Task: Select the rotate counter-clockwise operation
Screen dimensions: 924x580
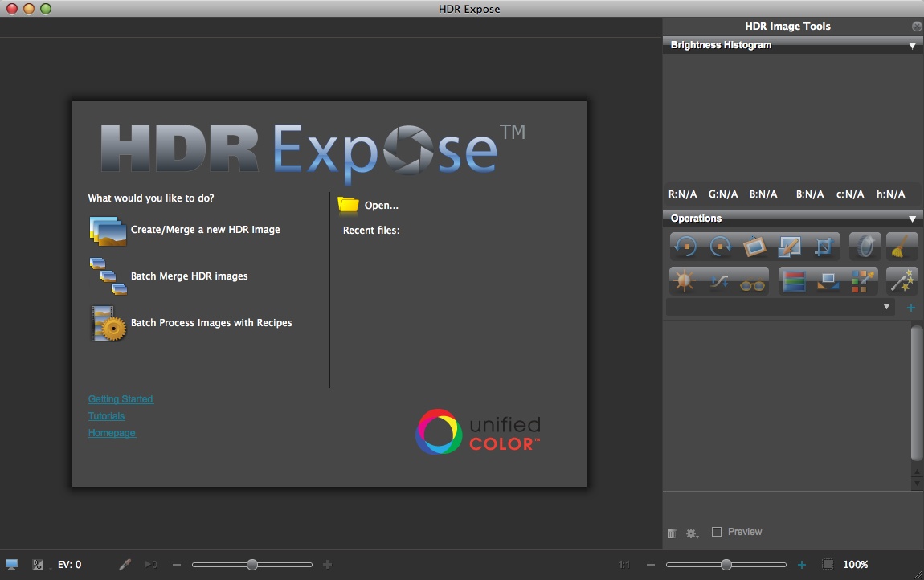Action: tap(685, 247)
